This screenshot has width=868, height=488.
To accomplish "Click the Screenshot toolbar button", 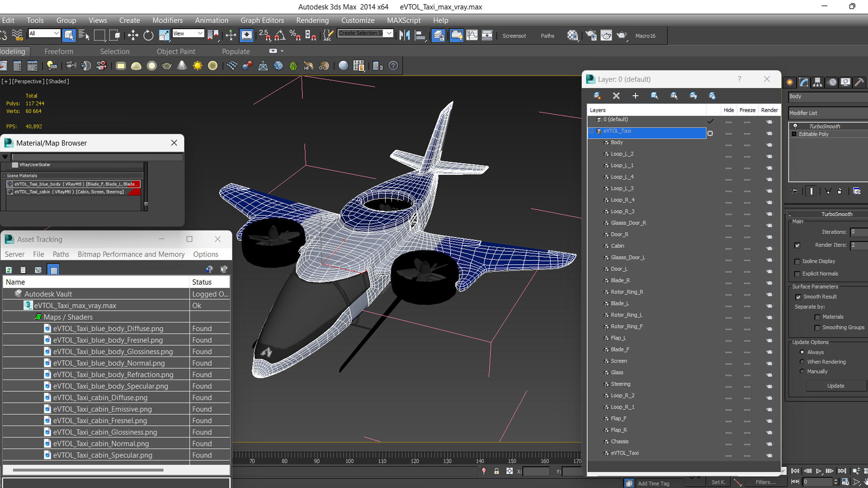I will [514, 36].
